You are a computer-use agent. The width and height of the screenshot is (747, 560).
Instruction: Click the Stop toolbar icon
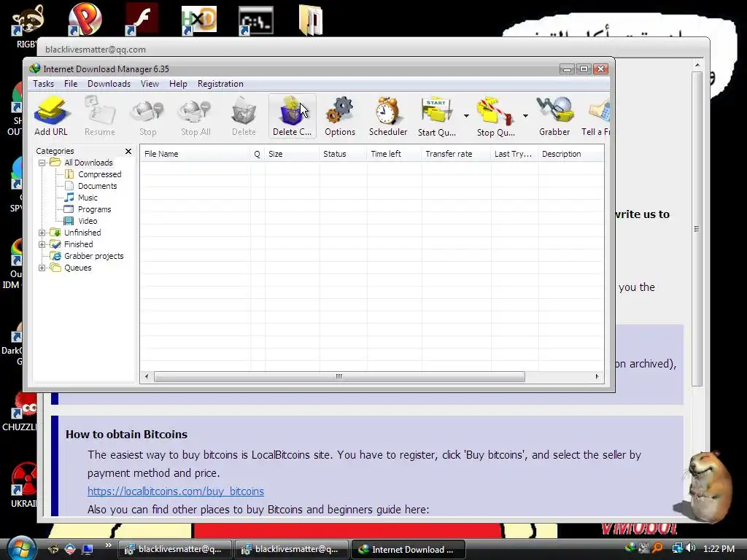click(147, 116)
